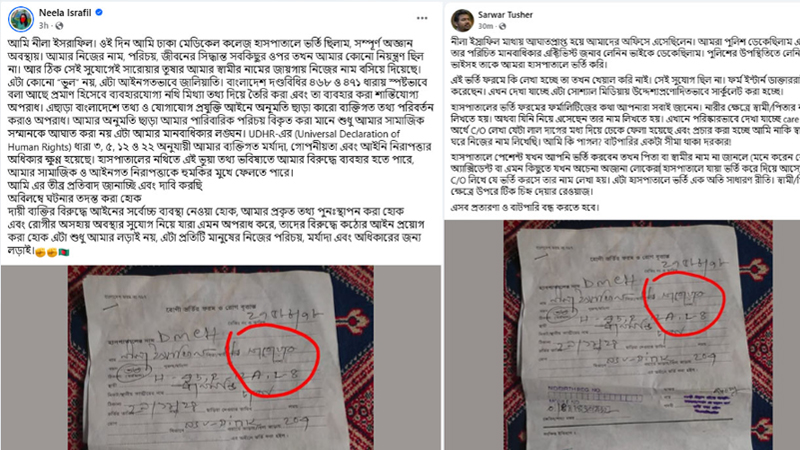Click the red circled area in Neela's photo
The image size is (800, 450).
pyautogui.click(x=273, y=360)
